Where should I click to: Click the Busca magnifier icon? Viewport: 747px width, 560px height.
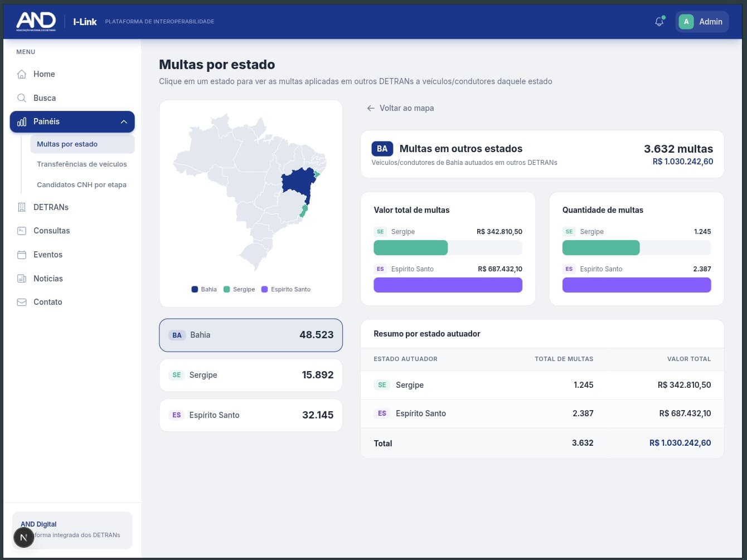pos(22,98)
